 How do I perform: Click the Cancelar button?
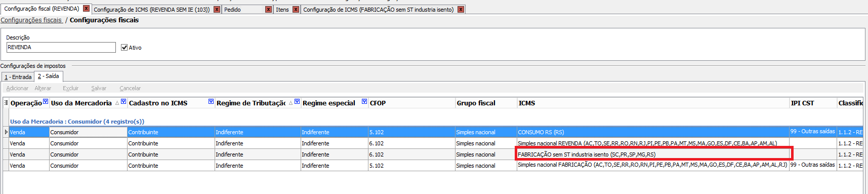[x=130, y=88]
